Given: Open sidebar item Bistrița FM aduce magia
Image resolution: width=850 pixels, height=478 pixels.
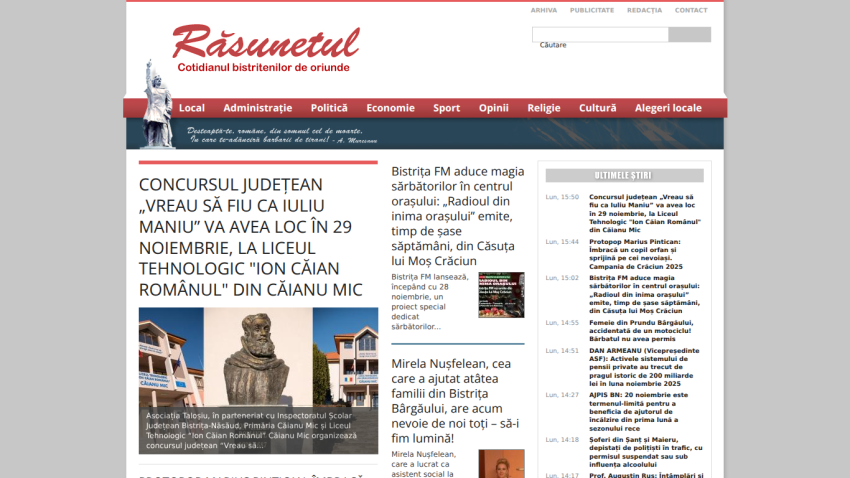Looking at the screenshot, I should [644, 294].
